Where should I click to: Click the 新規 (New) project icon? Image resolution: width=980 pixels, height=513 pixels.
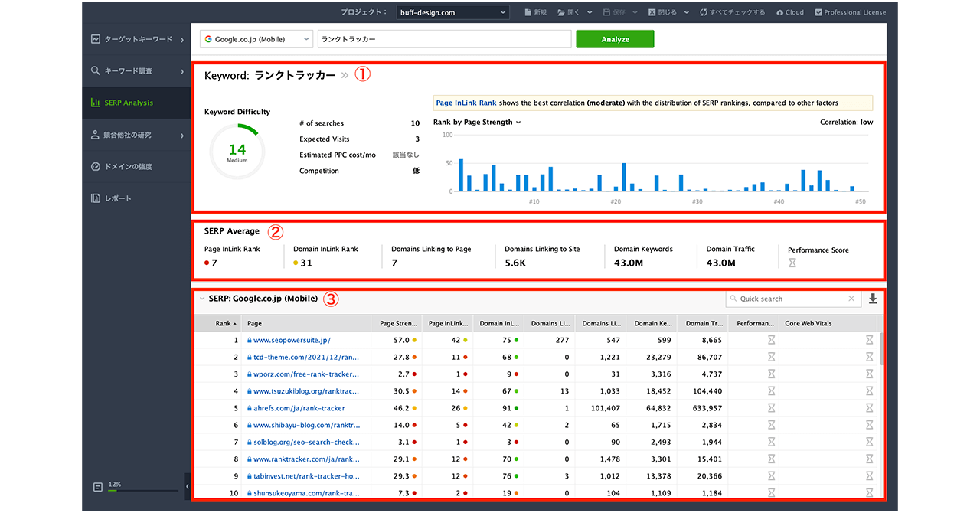528,12
